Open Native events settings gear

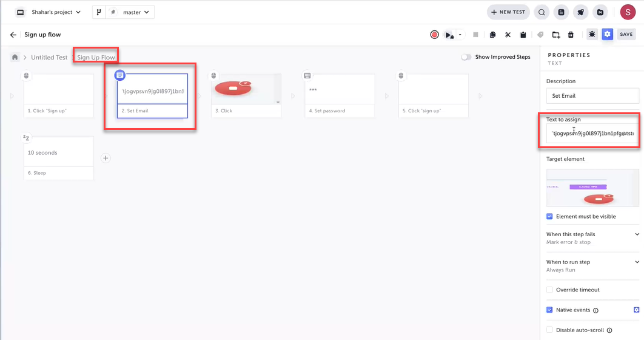pyautogui.click(x=636, y=310)
